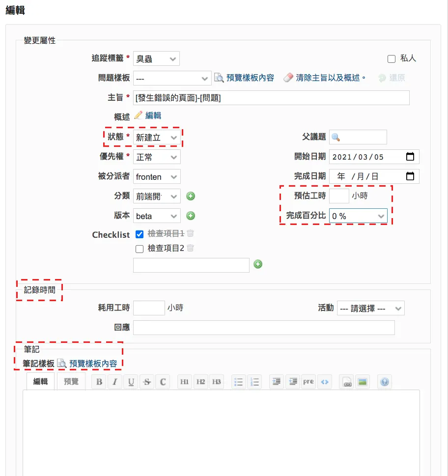Image resolution: width=448 pixels, height=476 pixels.
Task: Click the text formatting help icon
Action: pos(385,382)
